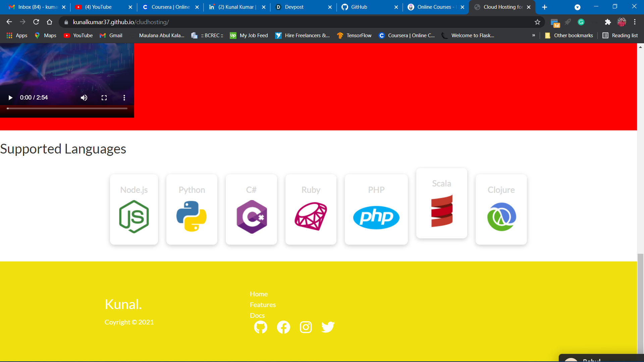Open the Instagram footer icon
Screen dimensions: 644x362
tap(306, 327)
